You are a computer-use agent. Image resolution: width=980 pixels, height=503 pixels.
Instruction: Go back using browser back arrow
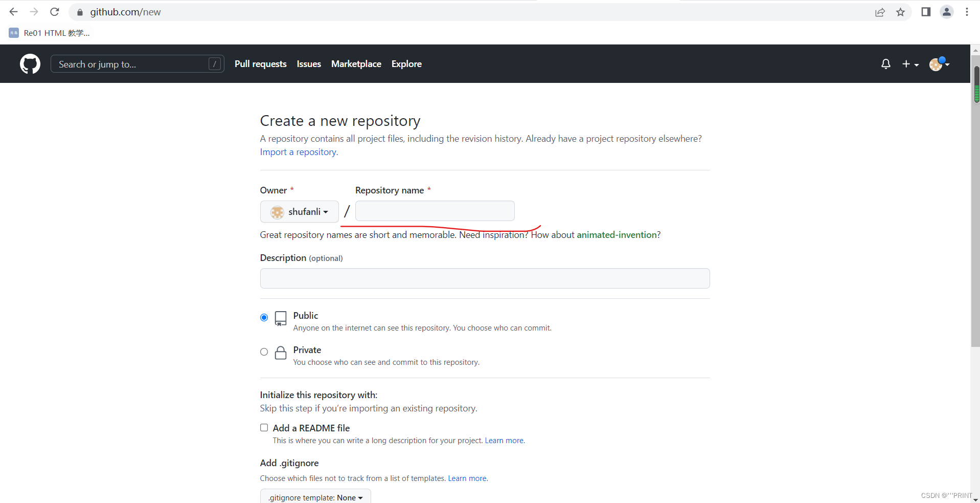tap(14, 12)
